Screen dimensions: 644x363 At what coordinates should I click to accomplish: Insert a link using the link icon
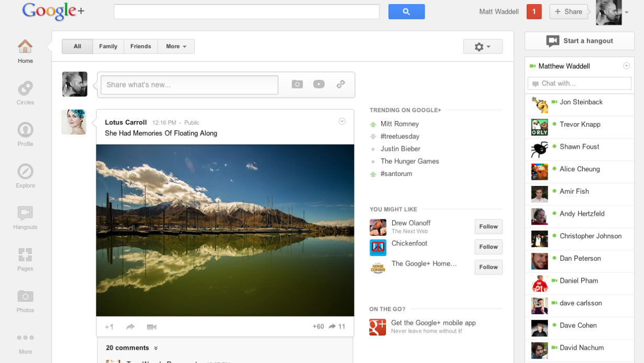coord(341,84)
